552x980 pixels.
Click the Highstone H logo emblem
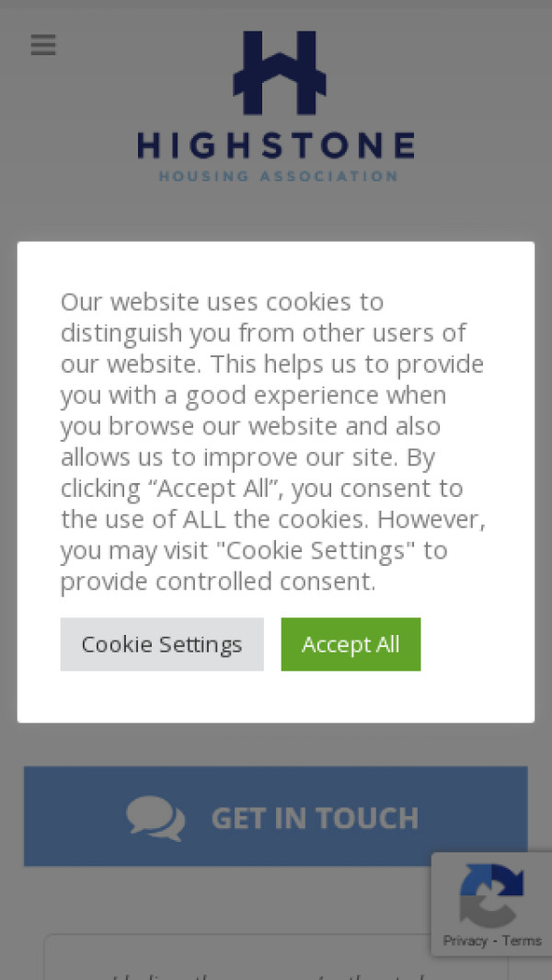tap(279, 73)
